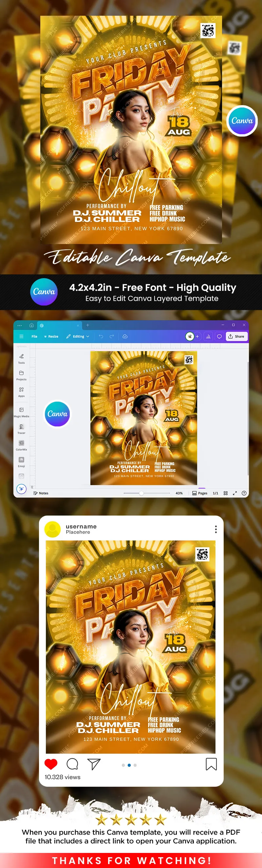Open the analytics bar chart icon
Viewport: 262px width, 868px height.
coord(208,336)
